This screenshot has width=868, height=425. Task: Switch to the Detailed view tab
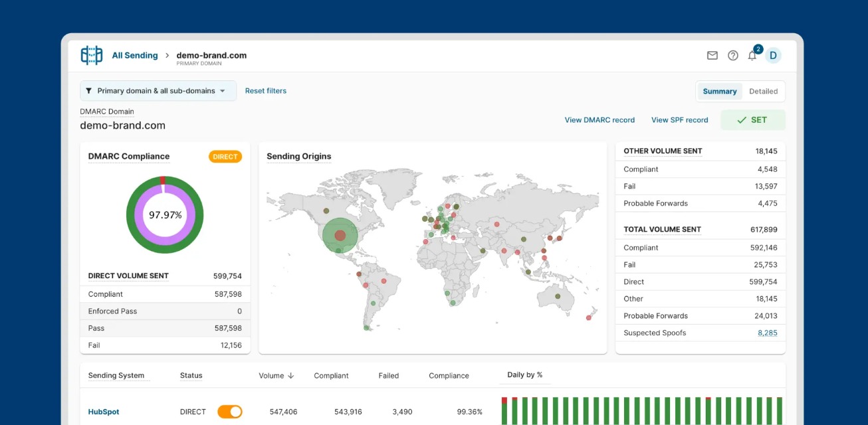(763, 92)
